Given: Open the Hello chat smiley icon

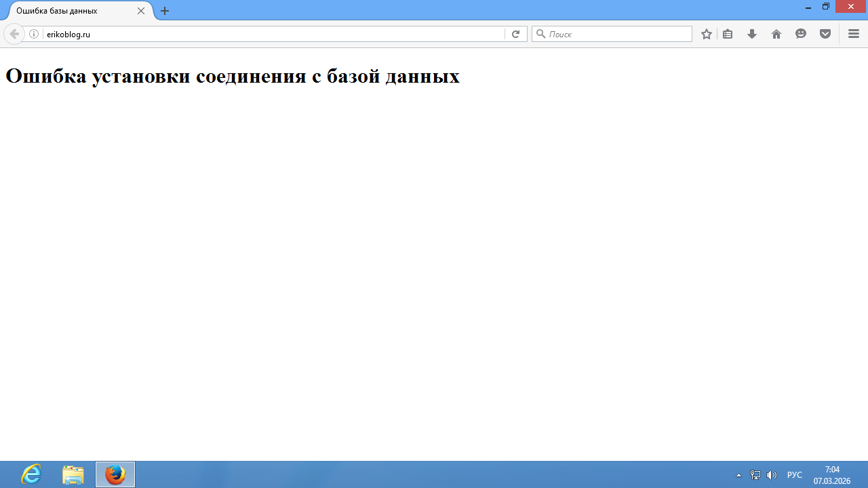Looking at the screenshot, I should pyautogui.click(x=801, y=34).
